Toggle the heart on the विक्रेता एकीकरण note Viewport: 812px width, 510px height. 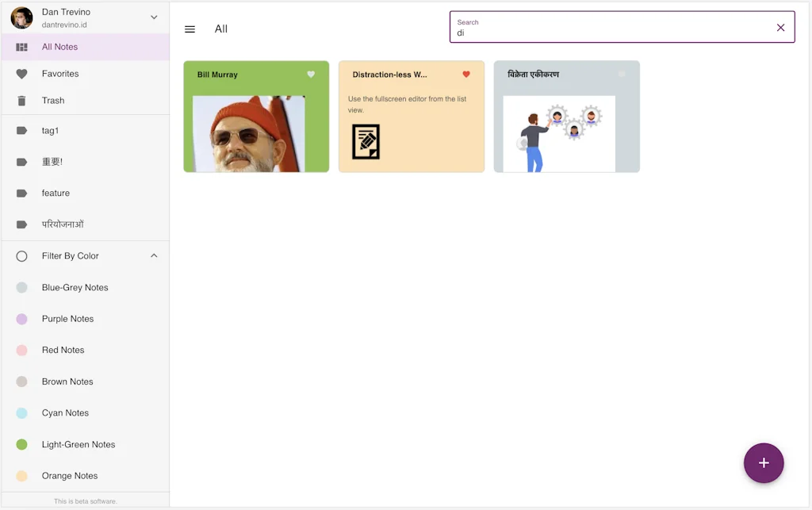621,75
